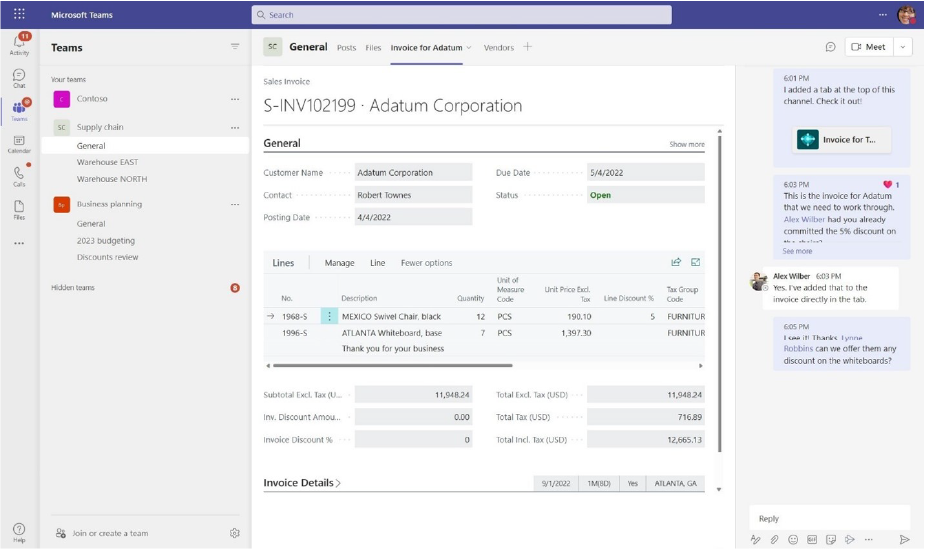Start a meeting with Meet button
The height and width of the screenshot is (549, 925).
pos(869,47)
